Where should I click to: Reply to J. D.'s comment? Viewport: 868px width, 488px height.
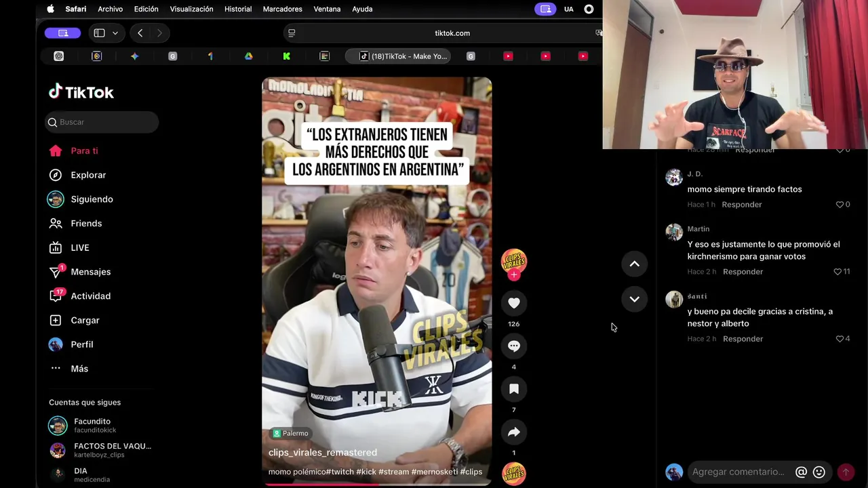click(741, 205)
